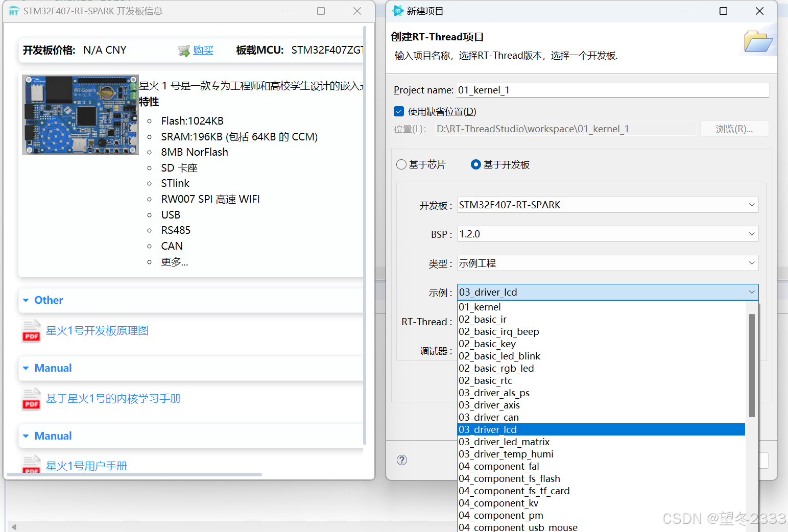788x532 pixels.
Task: Open 星火1号用户手册 link
Action: [86, 466]
